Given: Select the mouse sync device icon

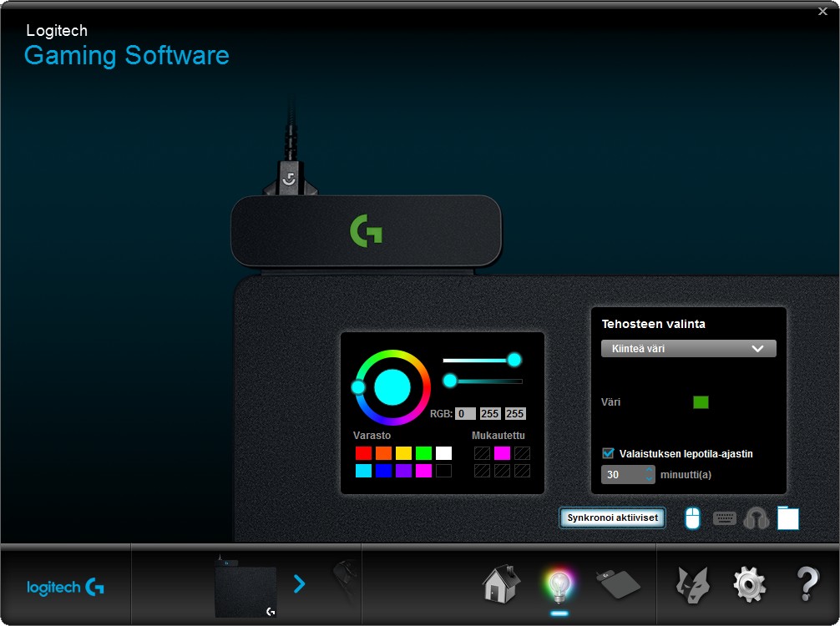Looking at the screenshot, I should tap(692, 518).
